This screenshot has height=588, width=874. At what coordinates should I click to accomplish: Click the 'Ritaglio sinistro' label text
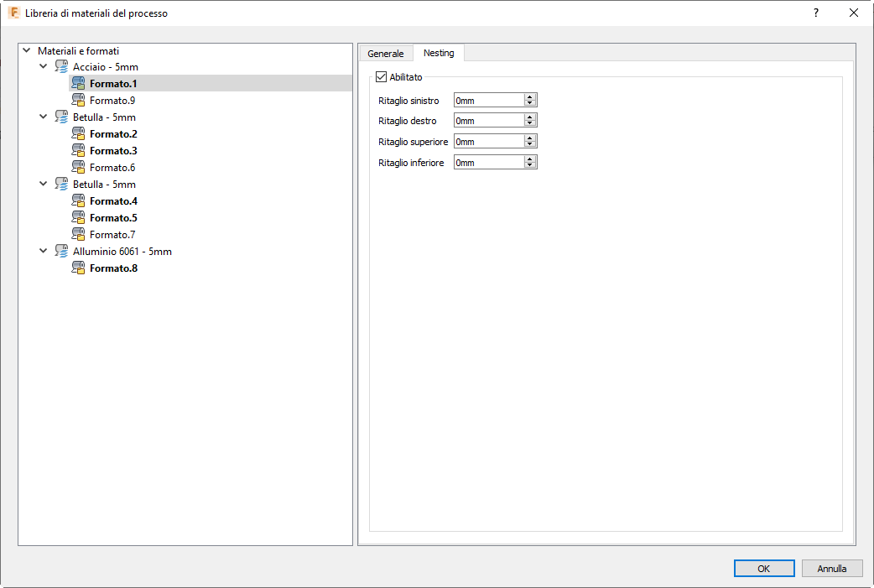tap(408, 101)
